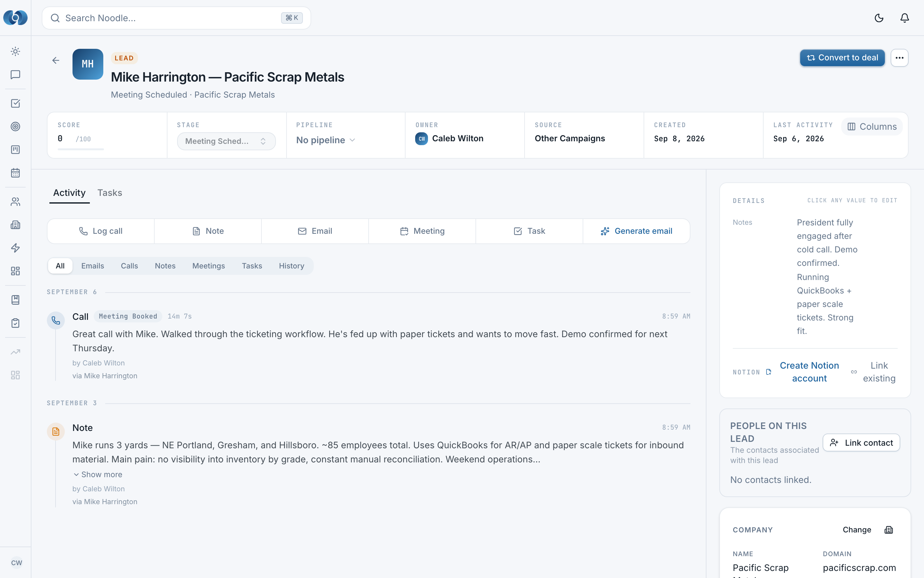
Task: Toggle dark mode moon icon
Action: pyautogui.click(x=879, y=18)
